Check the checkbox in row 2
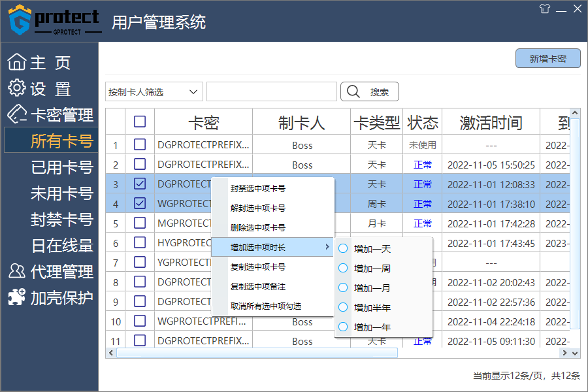 click(140, 164)
